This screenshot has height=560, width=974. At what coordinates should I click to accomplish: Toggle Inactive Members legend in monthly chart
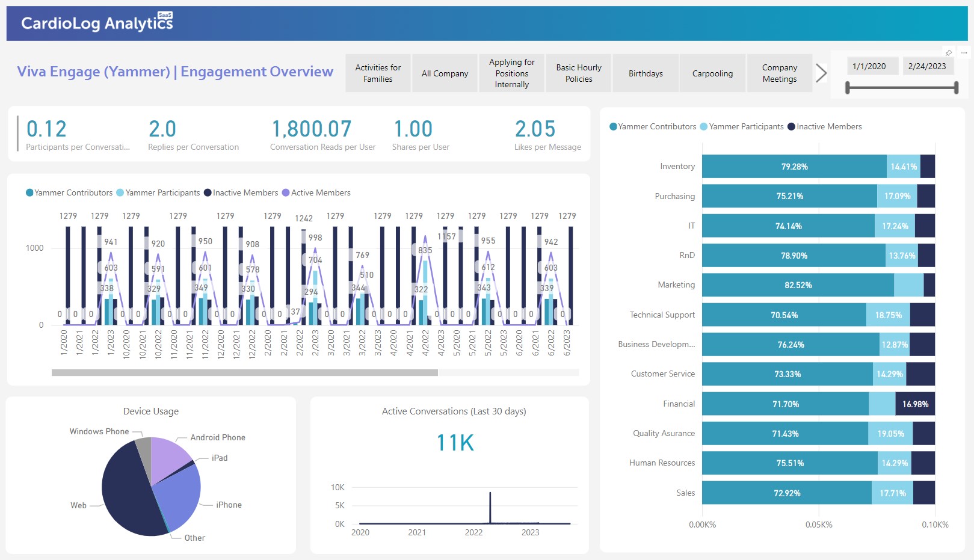point(241,192)
